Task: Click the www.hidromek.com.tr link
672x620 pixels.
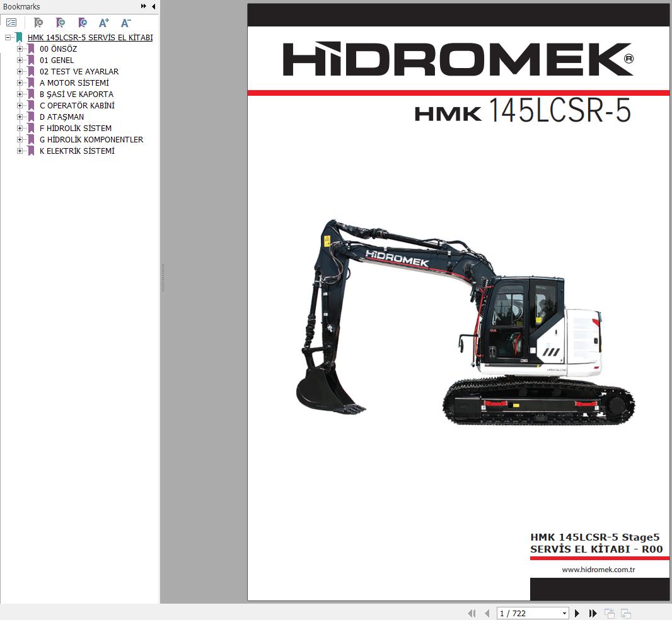Action: coord(598,570)
